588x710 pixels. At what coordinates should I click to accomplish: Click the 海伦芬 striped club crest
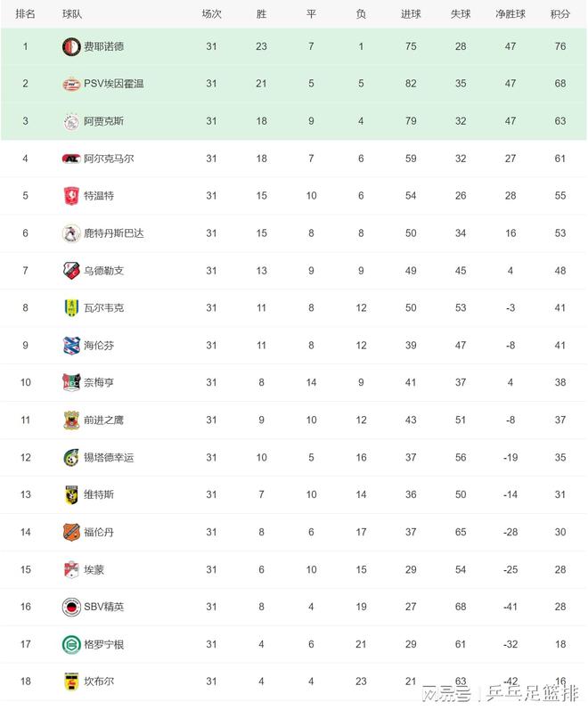pos(71,346)
